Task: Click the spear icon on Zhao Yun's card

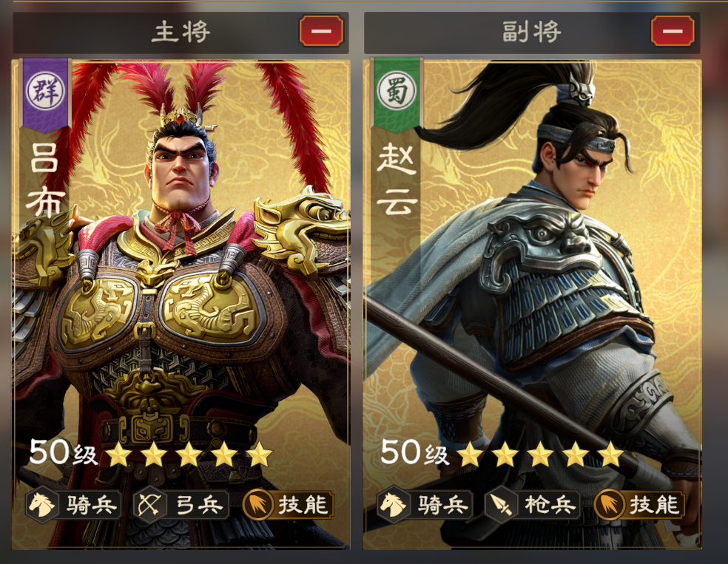Action: point(501,505)
